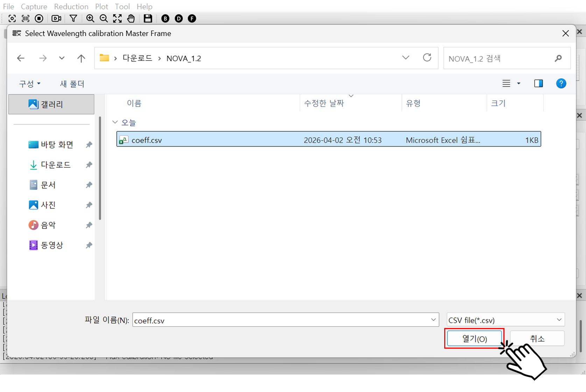Click the zoom in magnifier icon
This screenshot has height=392, width=586.
click(90, 19)
